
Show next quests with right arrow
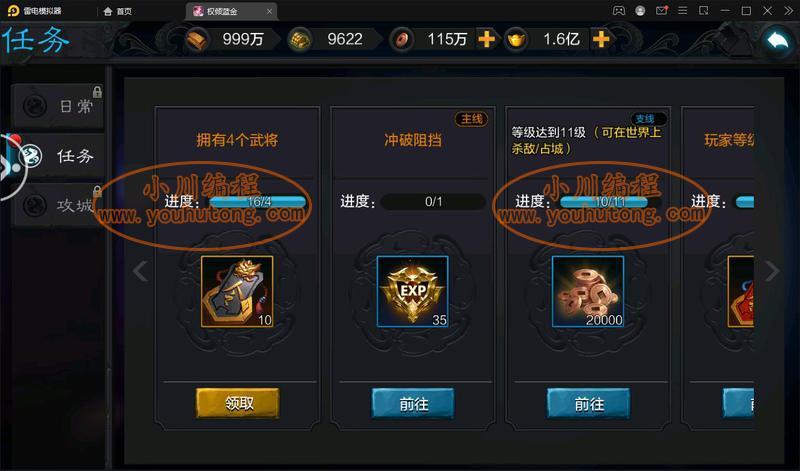click(x=772, y=270)
